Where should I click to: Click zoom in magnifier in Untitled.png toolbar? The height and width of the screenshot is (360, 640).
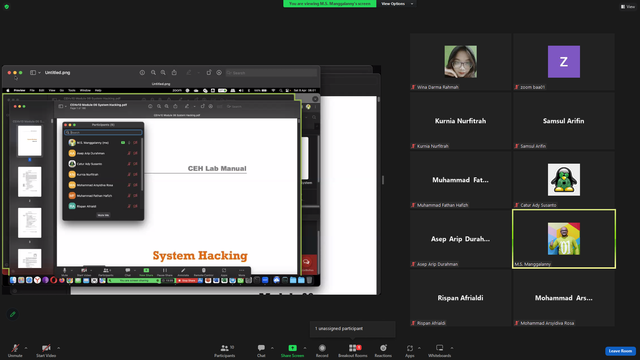(x=163, y=73)
